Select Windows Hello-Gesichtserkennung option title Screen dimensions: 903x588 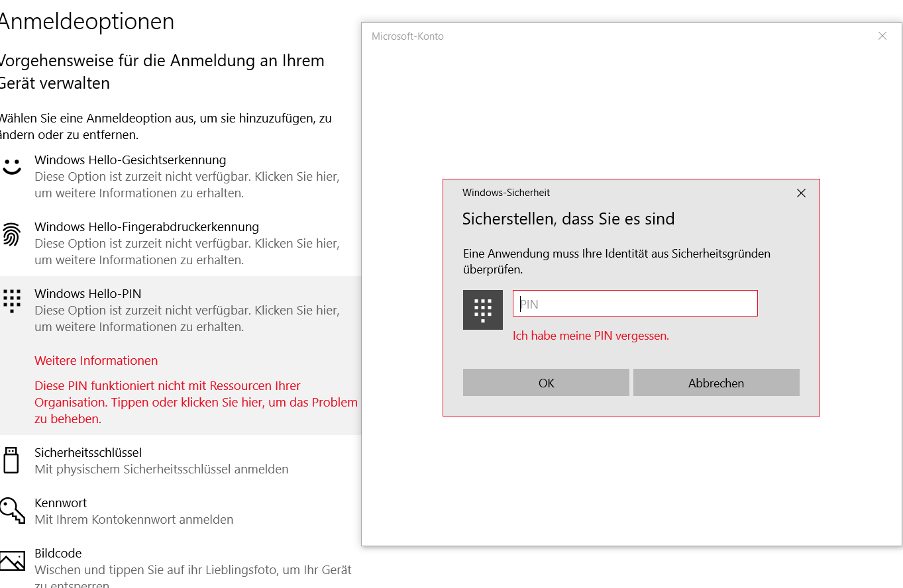(x=131, y=160)
